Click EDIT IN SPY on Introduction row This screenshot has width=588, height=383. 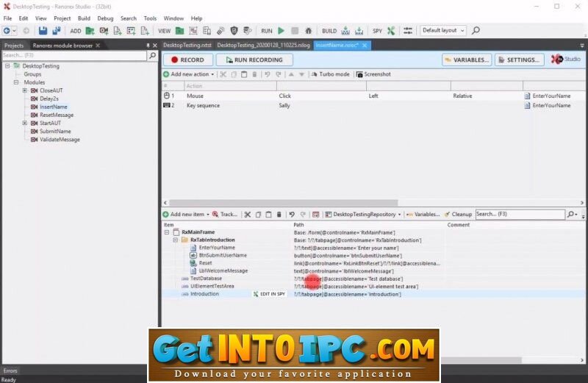269,294
